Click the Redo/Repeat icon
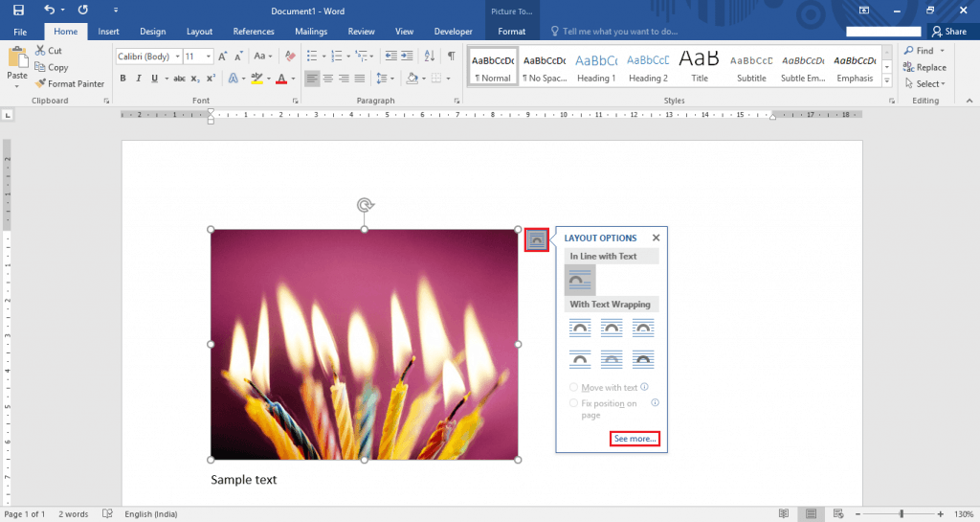 [82, 10]
